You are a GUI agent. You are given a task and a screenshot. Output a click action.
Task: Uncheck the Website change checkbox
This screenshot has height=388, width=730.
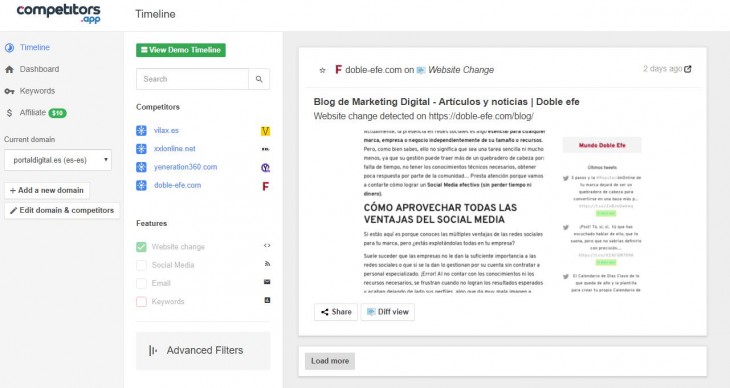coord(141,247)
